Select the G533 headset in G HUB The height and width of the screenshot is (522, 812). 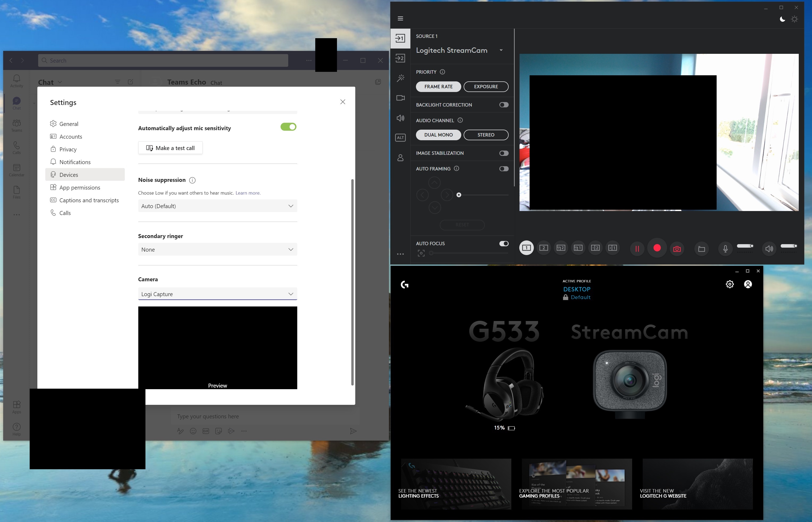504,384
